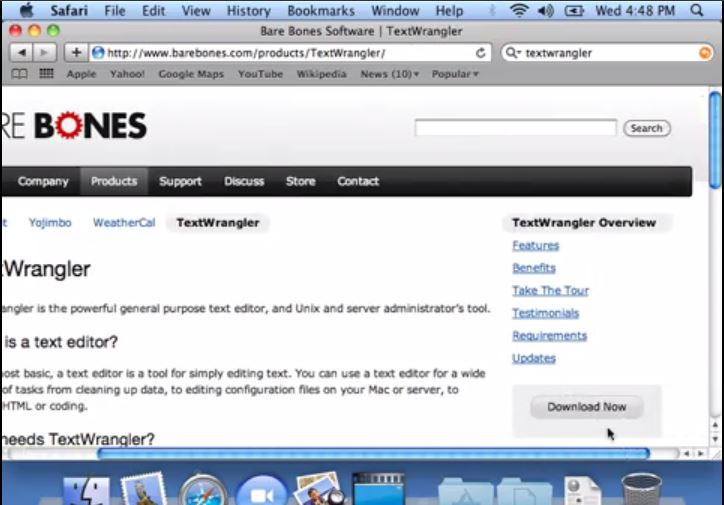Click the website Search button

point(646,128)
